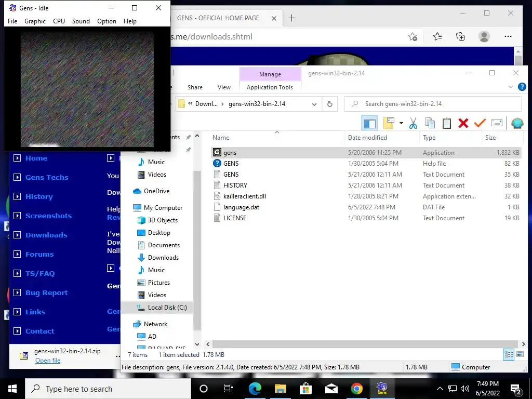Switch to large icons view in the status bar
Viewport: 532px width, 399px height.
520,354
